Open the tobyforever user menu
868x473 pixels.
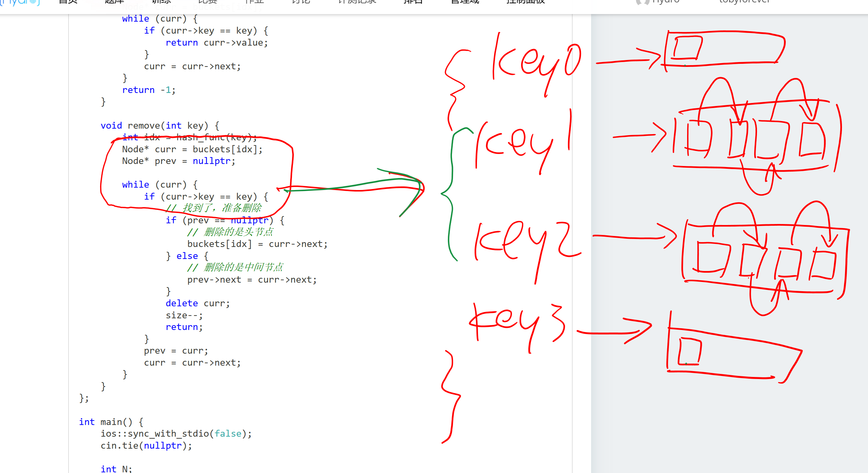coord(744,2)
